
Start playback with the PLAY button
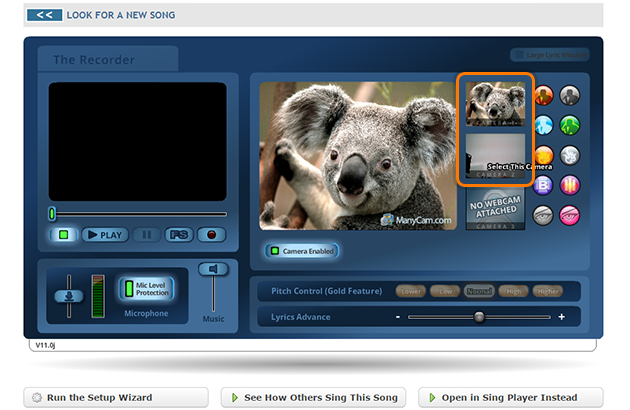pyautogui.click(x=105, y=235)
